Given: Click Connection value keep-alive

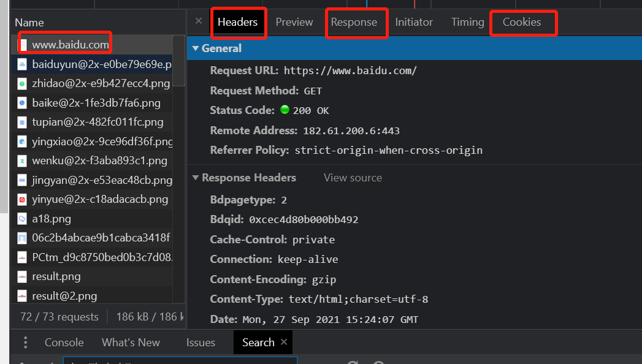Looking at the screenshot, I should (308, 259).
